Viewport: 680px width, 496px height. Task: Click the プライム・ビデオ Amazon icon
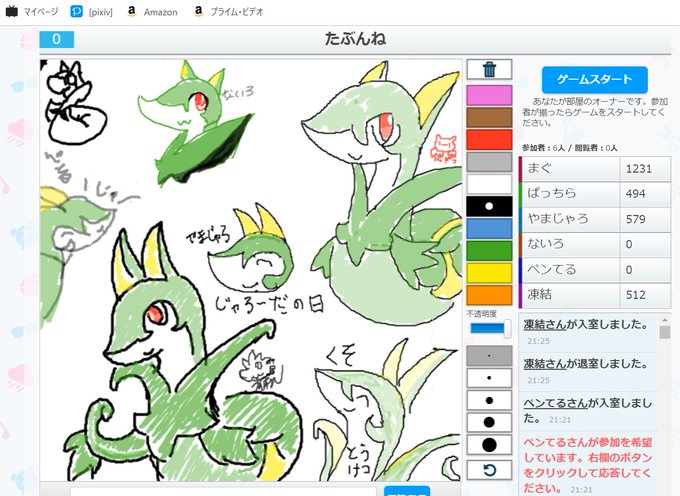click(x=199, y=12)
